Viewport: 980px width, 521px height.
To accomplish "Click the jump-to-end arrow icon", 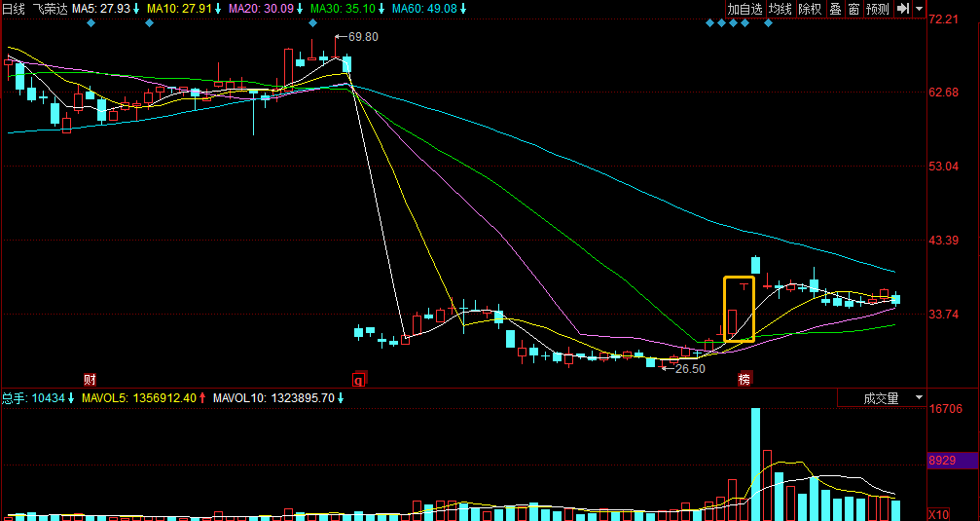I will click(x=902, y=9).
